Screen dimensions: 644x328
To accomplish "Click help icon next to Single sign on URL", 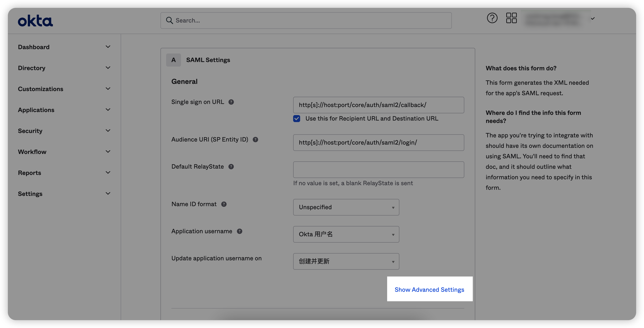I will 231,102.
